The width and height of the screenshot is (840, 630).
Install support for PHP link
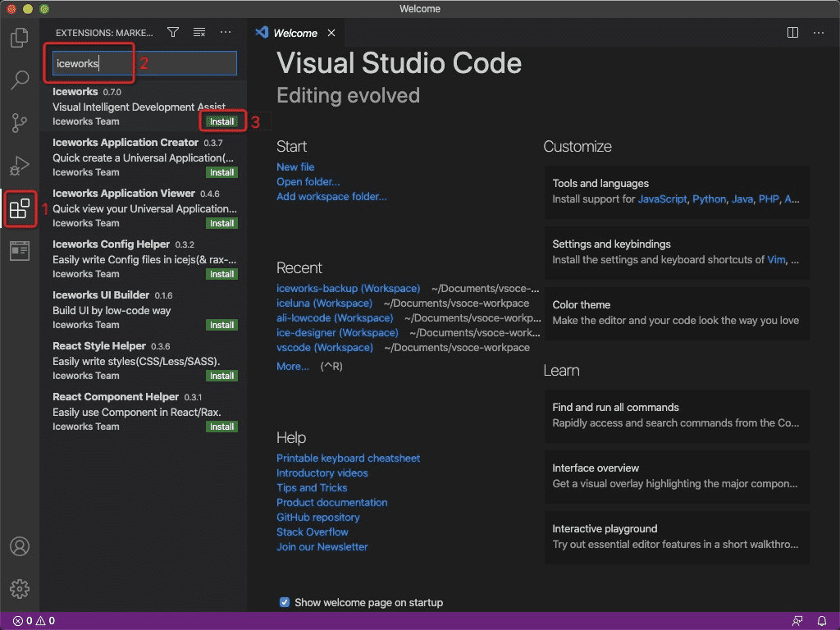(769, 199)
